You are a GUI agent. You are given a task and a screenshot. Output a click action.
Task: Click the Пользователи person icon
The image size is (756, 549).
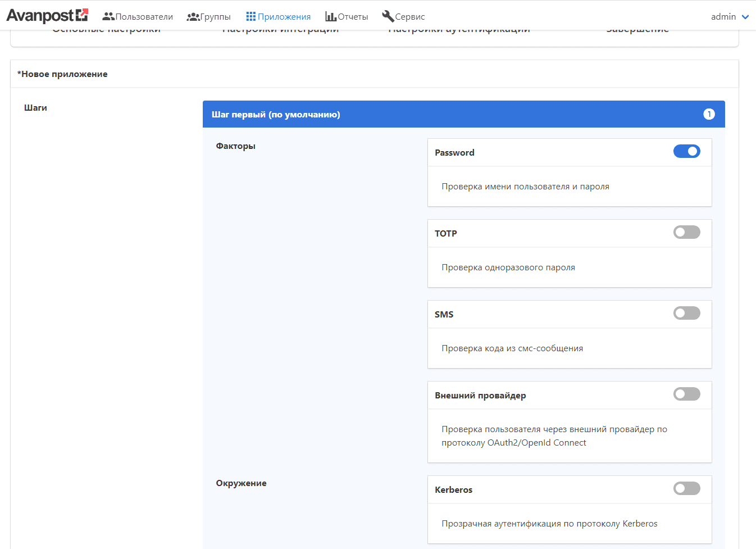(108, 17)
